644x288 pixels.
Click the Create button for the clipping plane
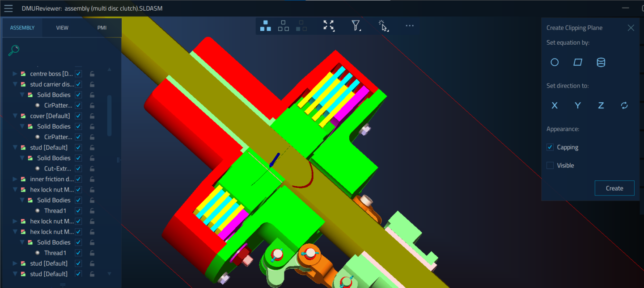click(x=614, y=188)
